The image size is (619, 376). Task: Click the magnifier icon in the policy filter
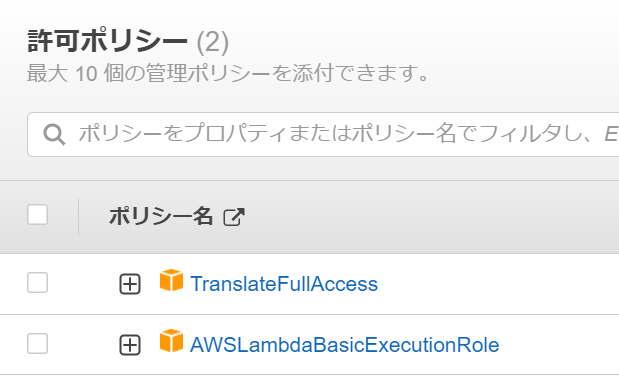click(54, 135)
